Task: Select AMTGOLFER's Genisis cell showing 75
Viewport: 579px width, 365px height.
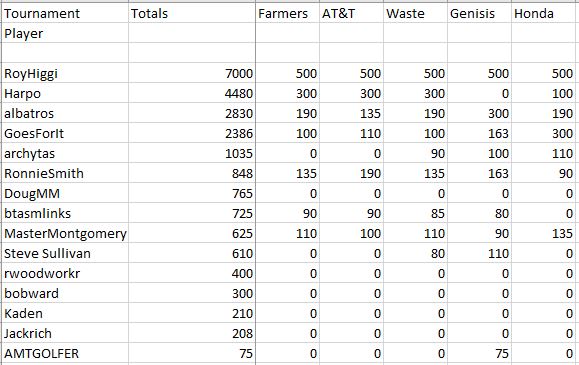Action: pyautogui.click(x=479, y=353)
